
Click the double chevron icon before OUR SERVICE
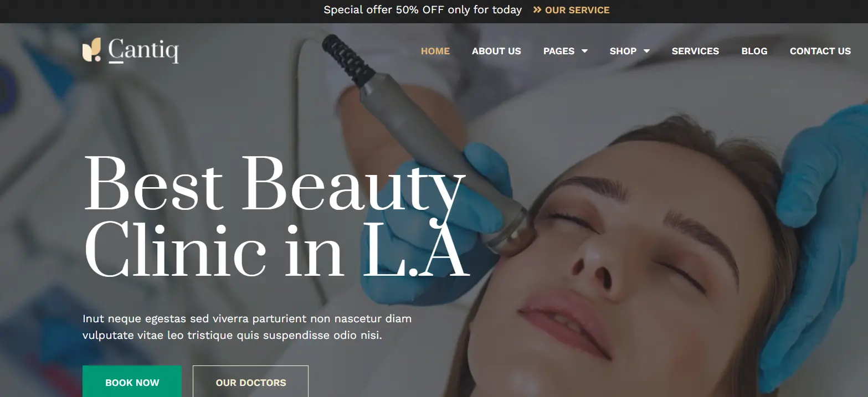(x=537, y=10)
